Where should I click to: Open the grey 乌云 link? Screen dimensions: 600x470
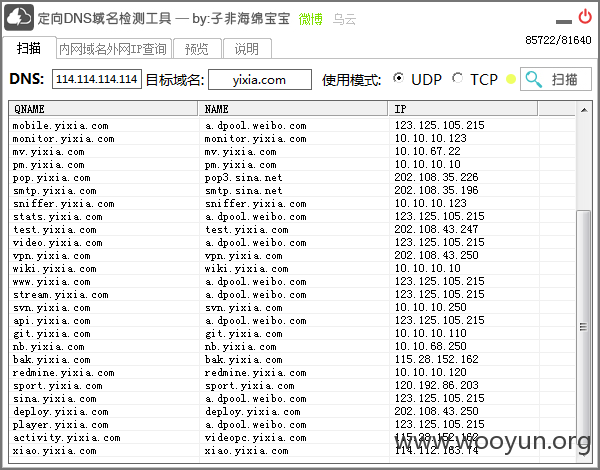tap(344, 19)
